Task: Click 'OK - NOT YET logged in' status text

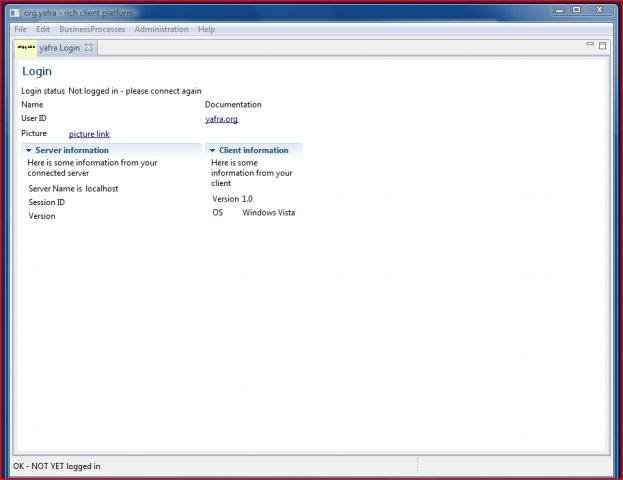Action: point(57,466)
